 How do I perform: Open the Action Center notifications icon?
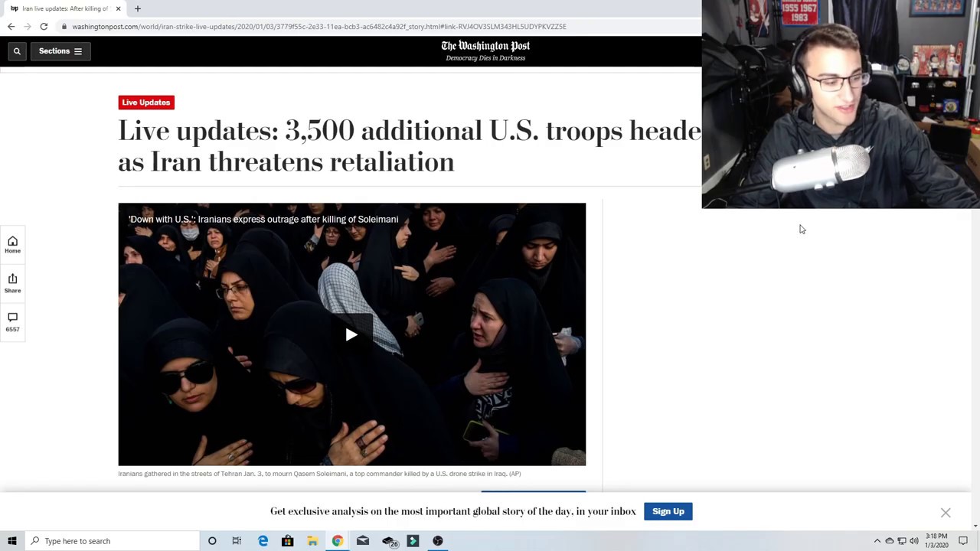(963, 541)
